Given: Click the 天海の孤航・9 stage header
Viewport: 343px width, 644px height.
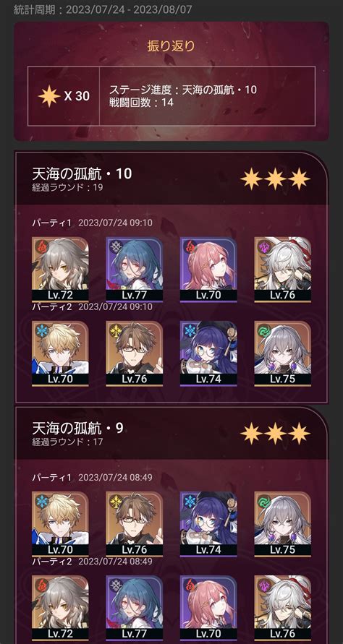Looking at the screenshot, I should click(x=77, y=429).
